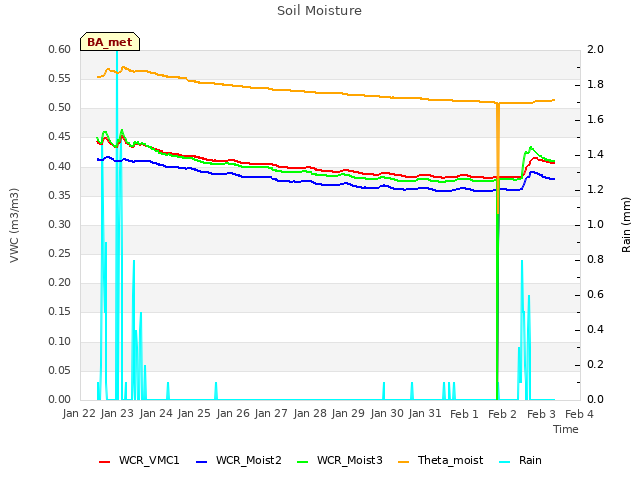
Task: Click the 0.60 VWC axis value
Action: pos(60,50)
